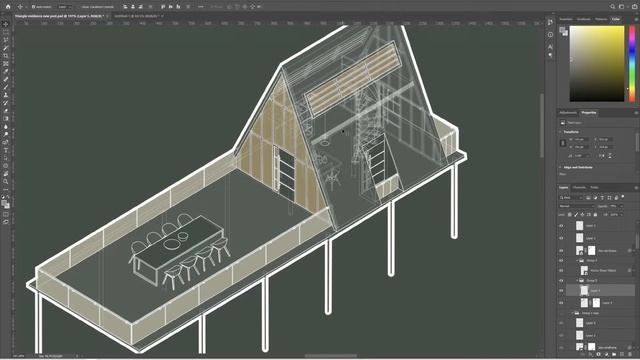Image resolution: width=640 pixels, height=360 pixels.
Task: Click the Delete layer trash icon
Action: point(630,354)
